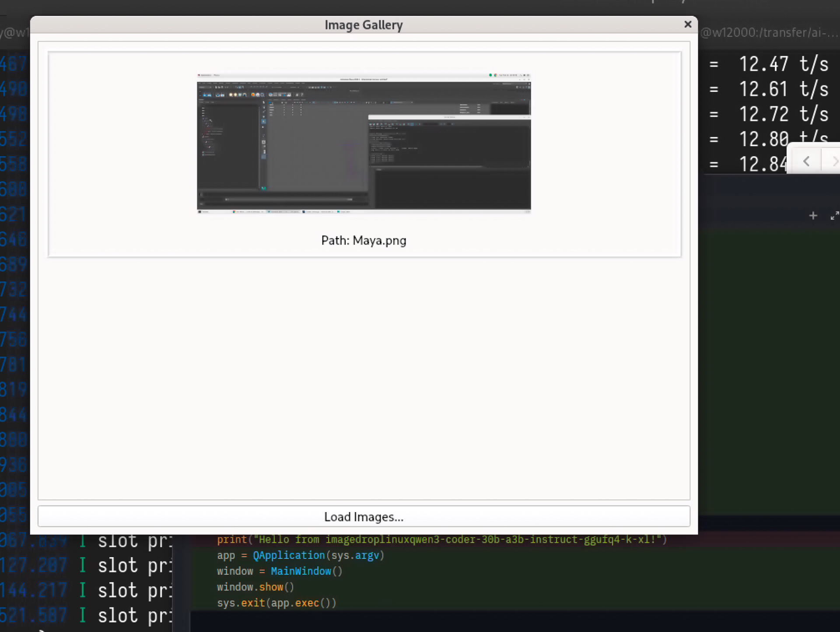
Task: Click the expand-to-fullscreen arrows icon
Action: coord(834,216)
